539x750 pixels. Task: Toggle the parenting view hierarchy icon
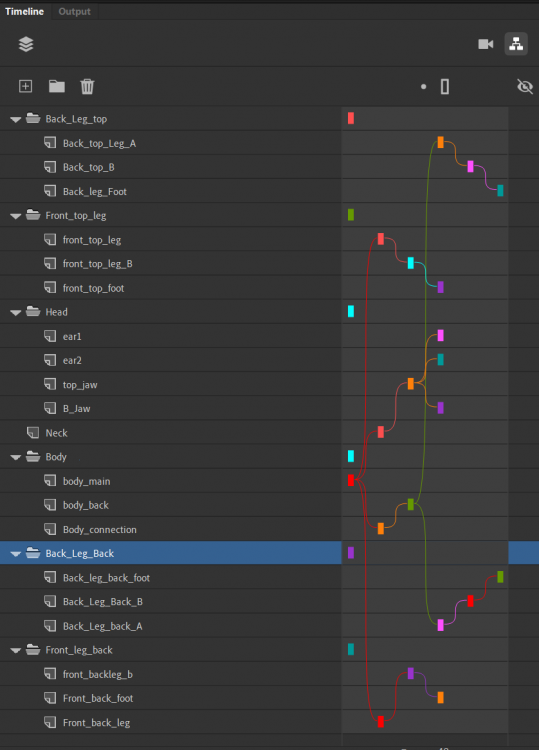[516, 44]
